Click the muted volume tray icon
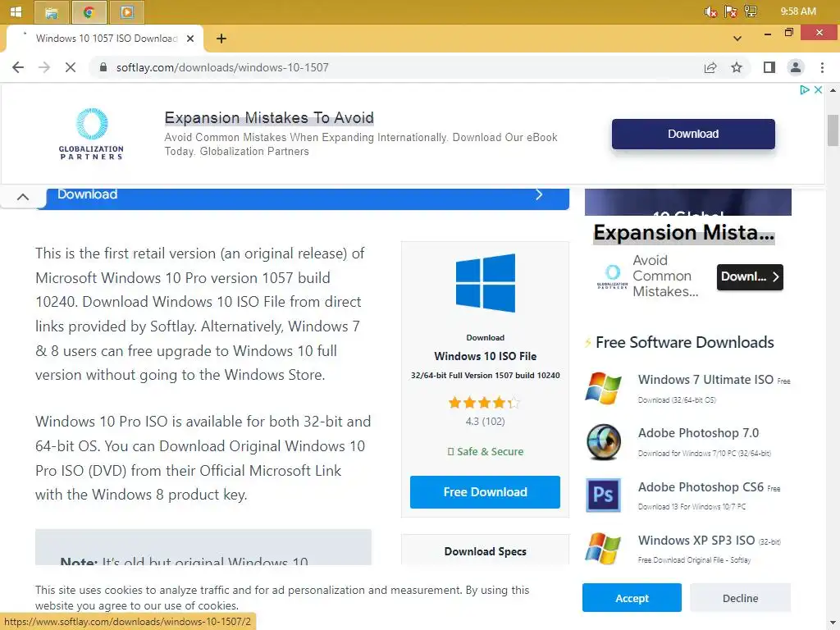This screenshot has height=630, width=840. [x=711, y=11]
